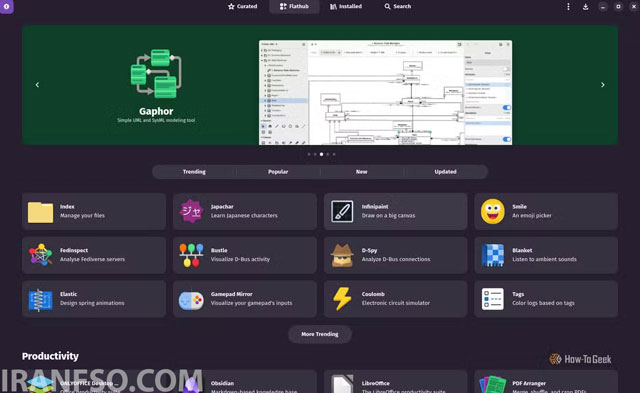Click the Gamepad Mirror icon

click(x=191, y=300)
